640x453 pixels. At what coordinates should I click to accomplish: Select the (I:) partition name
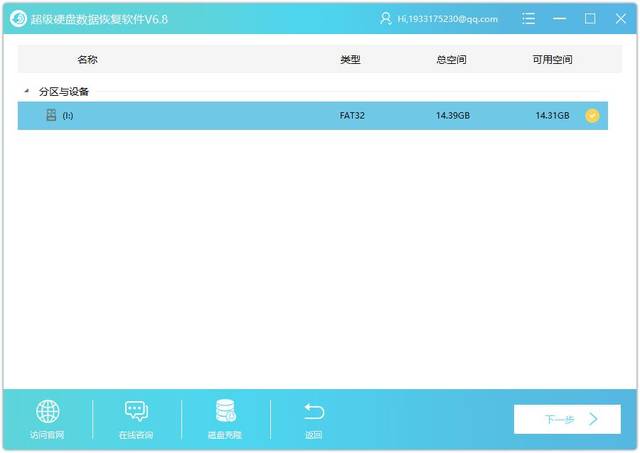(x=68, y=115)
